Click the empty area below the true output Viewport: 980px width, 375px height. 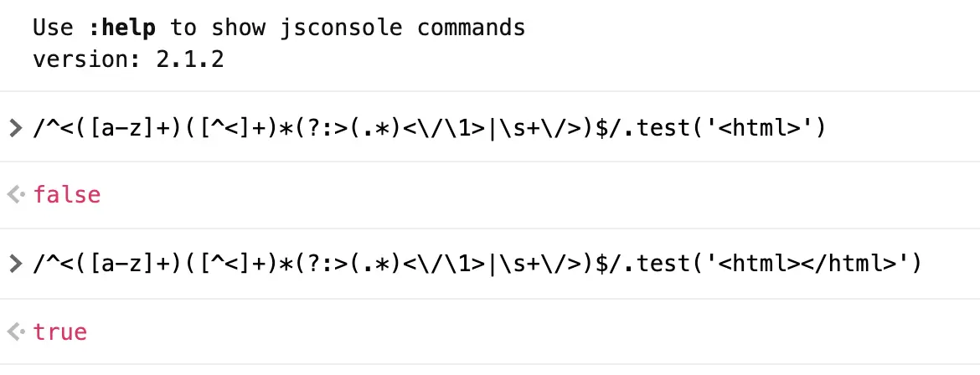490,370
